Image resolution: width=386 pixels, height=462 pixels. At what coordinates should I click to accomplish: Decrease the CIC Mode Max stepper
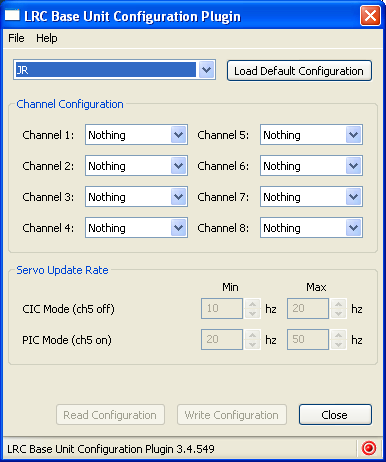pos(339,314)
